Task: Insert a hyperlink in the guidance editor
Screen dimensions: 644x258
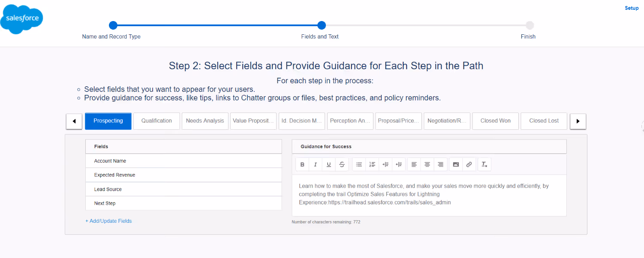Action: pos(469,164)
